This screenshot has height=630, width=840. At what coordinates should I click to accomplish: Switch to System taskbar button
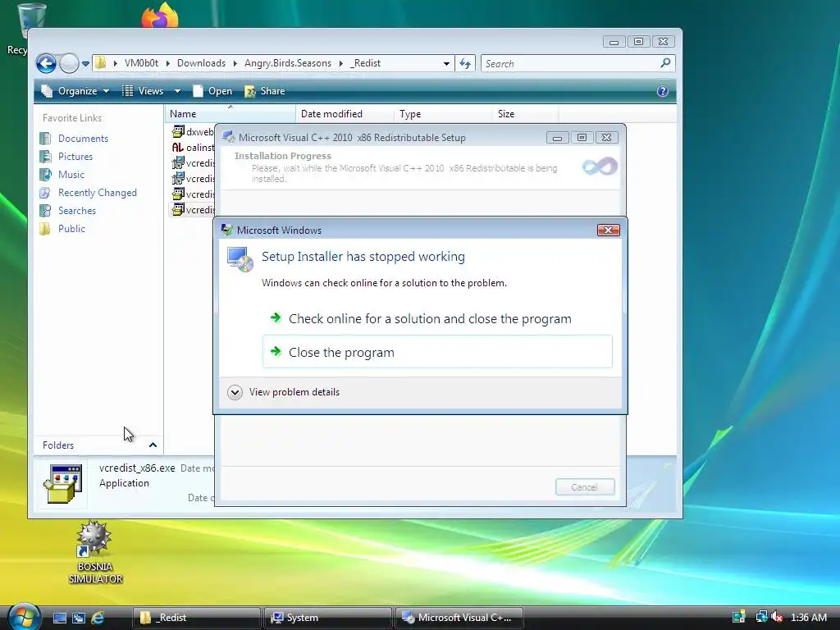(x=327, y=618)
